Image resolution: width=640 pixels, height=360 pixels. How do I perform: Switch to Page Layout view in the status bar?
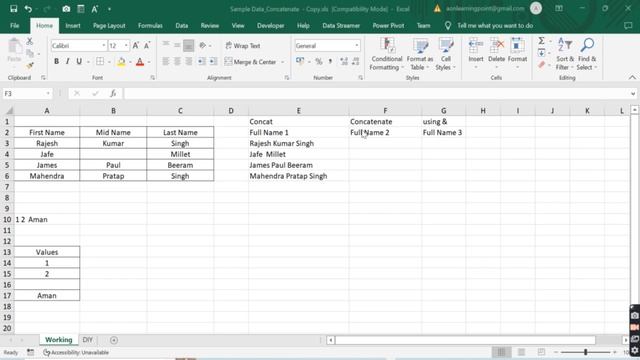[521, 352]
